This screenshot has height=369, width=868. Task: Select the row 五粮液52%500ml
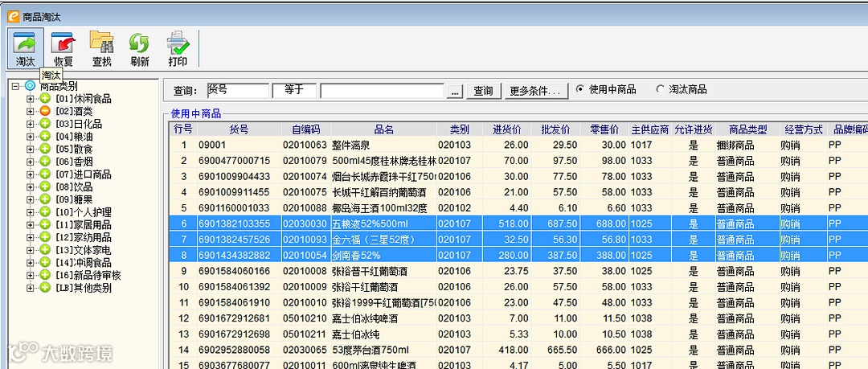click(518, 224)
